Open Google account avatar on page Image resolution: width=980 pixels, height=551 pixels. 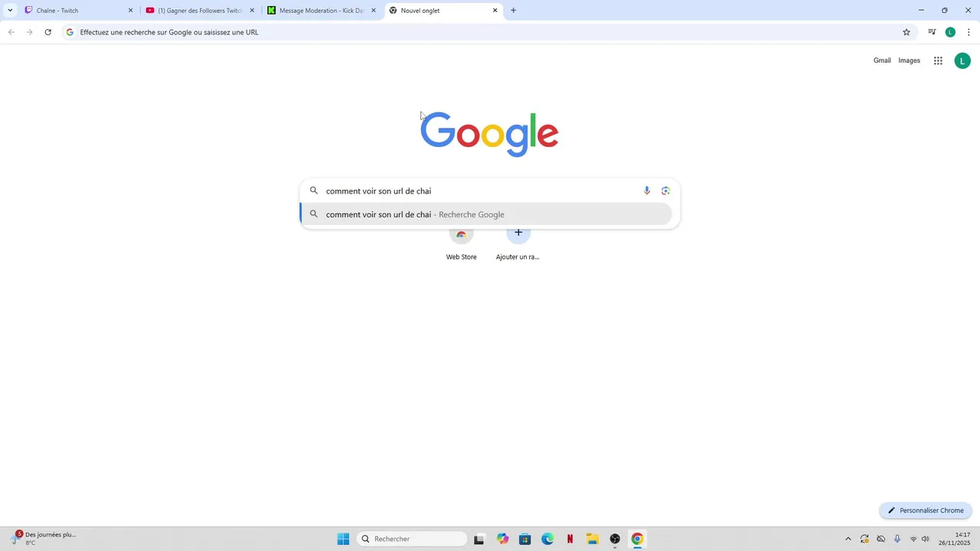point(962,60)
